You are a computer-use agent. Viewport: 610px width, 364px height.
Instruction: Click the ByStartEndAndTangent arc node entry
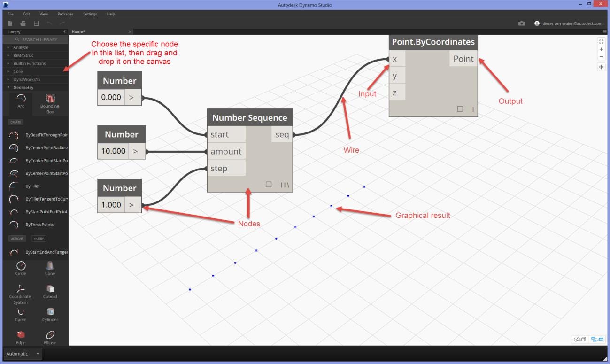pyautogui.click(x=38, y=252)
